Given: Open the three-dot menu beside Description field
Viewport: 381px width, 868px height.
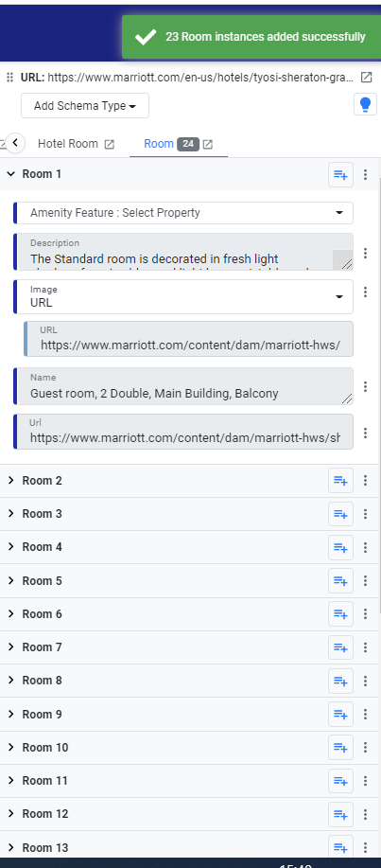Looking at the screenshot, I should [366, 253].
